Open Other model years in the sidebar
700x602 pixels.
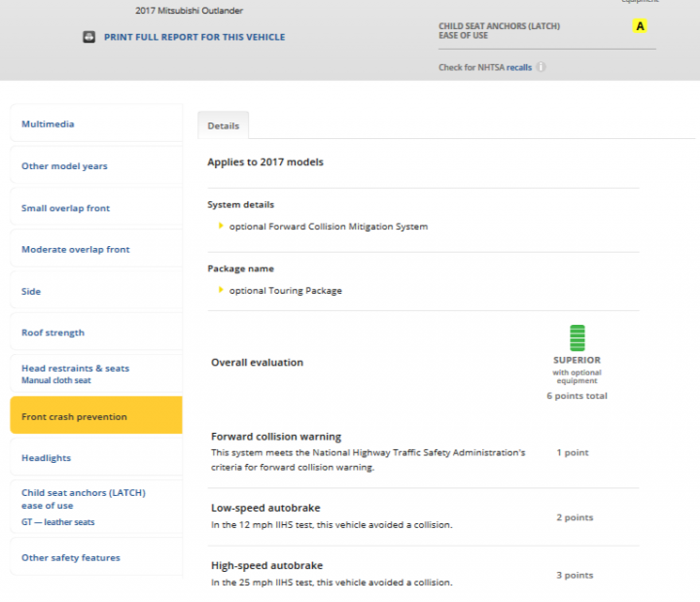pyautogui.click(x=96, y=165)
